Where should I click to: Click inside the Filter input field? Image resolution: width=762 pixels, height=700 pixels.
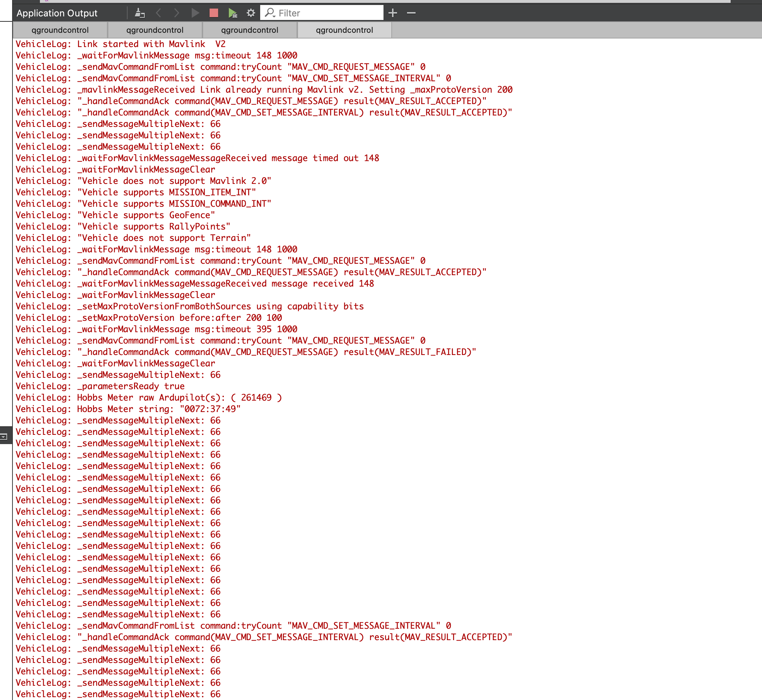click(x=326, y=12)
